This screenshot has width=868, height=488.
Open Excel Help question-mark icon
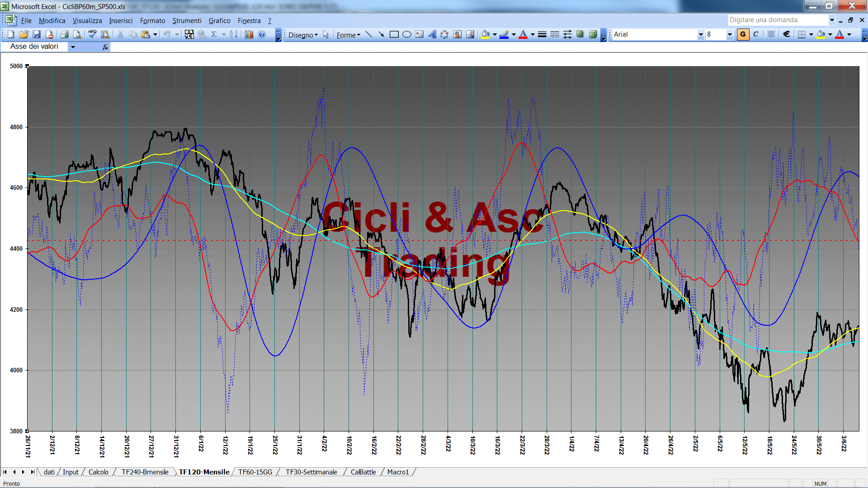tap(262, 34)
